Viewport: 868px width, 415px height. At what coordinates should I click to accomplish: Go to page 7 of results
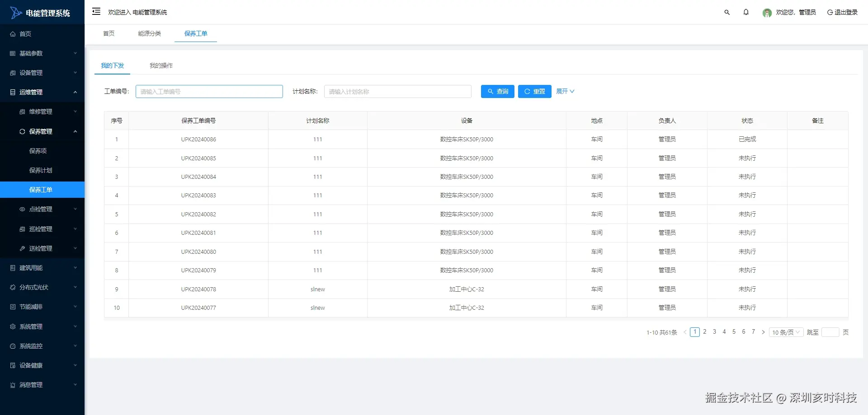pyautogui.click(x=753, y=332)
